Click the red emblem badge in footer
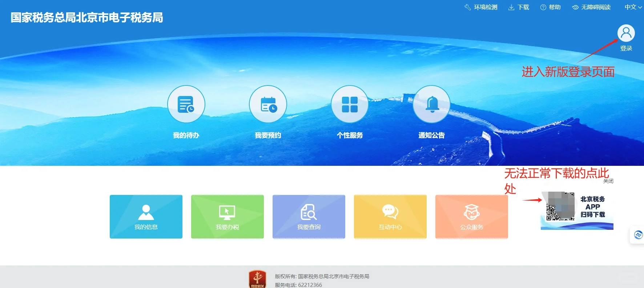 257,279
